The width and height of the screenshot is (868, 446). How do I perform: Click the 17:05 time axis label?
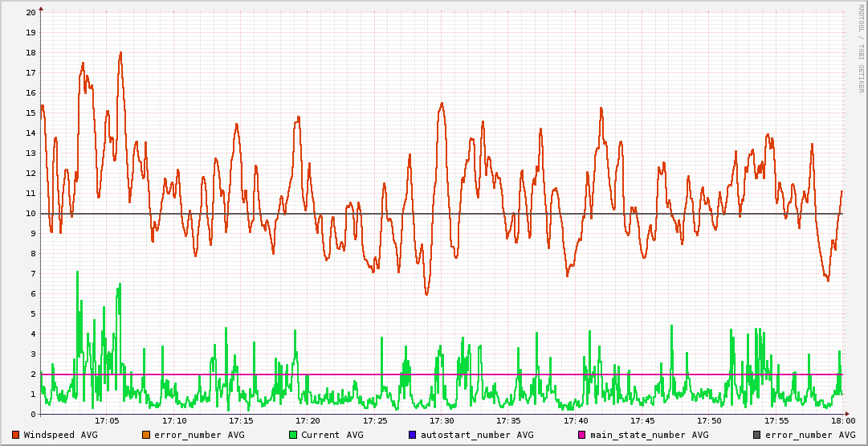pyautogui.click(x=107, y=421)
